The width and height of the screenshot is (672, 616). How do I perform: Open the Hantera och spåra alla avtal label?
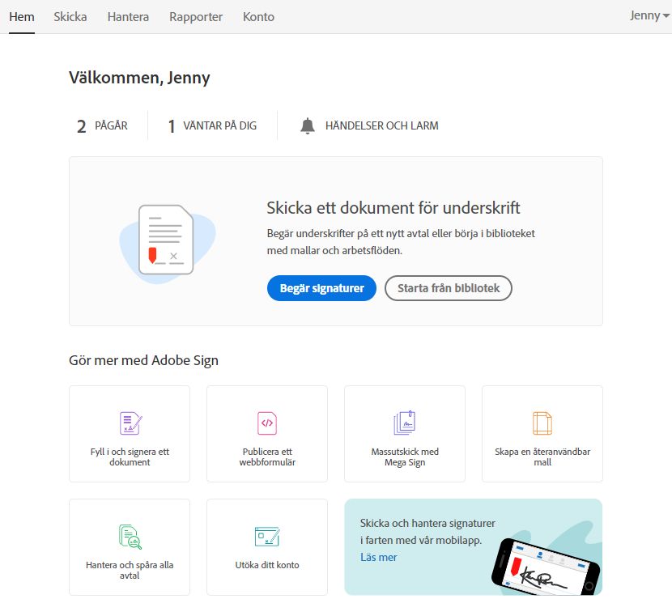(x=130, y=570)
